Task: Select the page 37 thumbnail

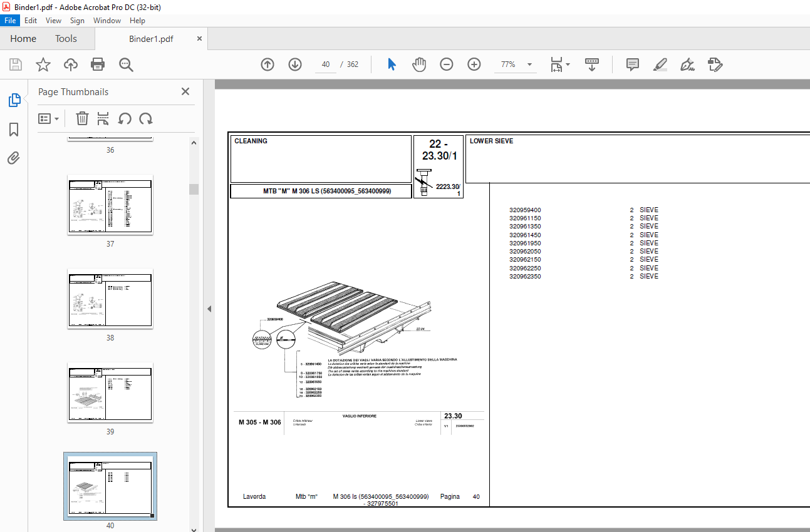Action: [110, 205]
